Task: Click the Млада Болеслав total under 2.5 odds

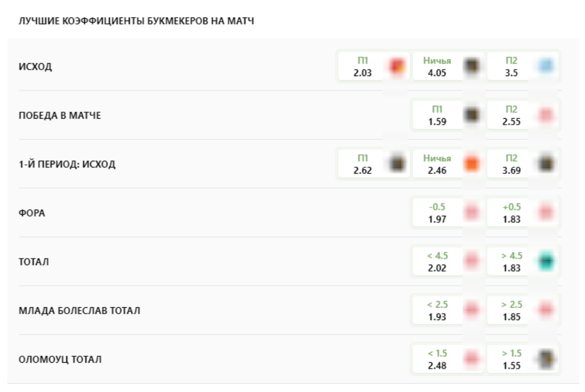Action: [x=437, y=310]
